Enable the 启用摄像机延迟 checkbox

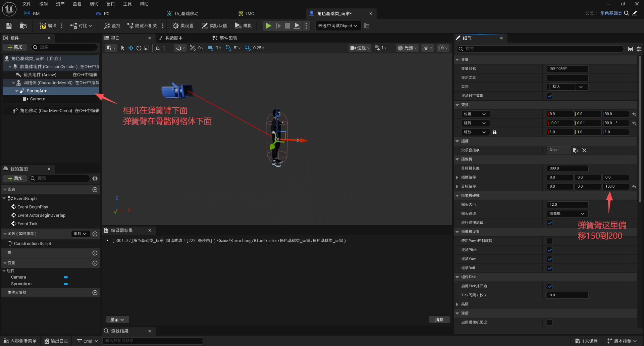(x=550, y=323)
